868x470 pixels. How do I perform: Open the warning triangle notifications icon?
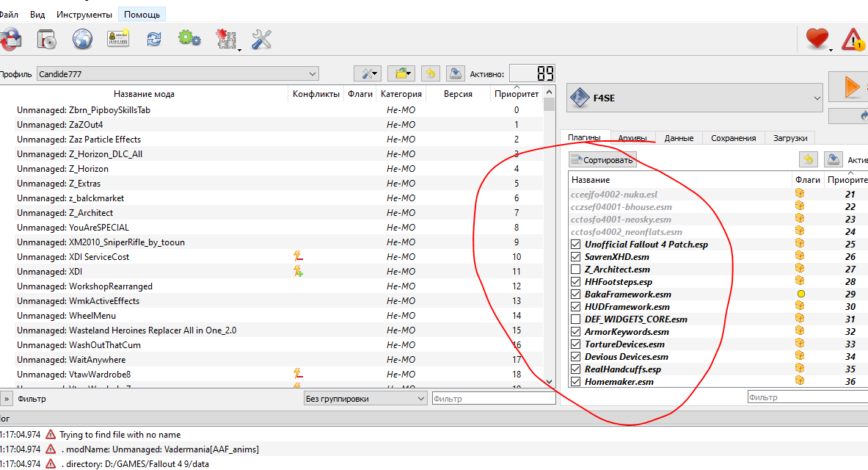coord(853,39)
